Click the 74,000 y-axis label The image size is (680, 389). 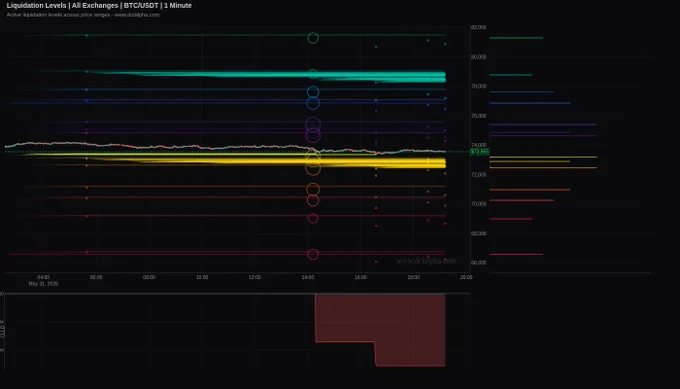[479, 145]
